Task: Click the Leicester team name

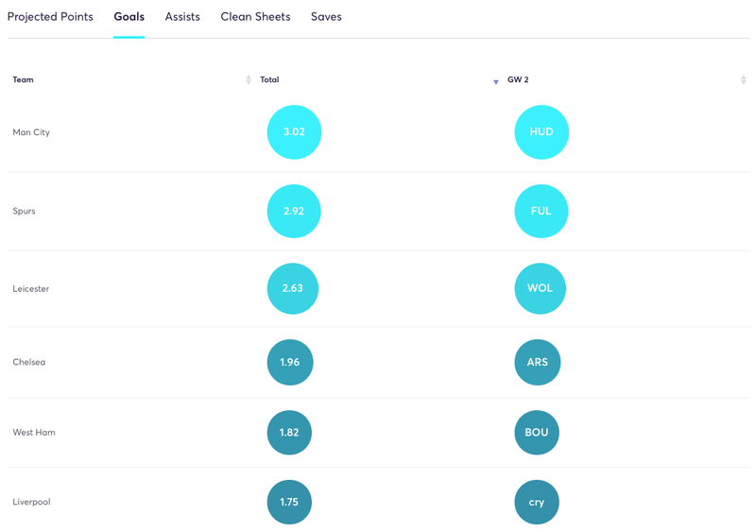Action: pyautogui.click(x=31, y=289)
